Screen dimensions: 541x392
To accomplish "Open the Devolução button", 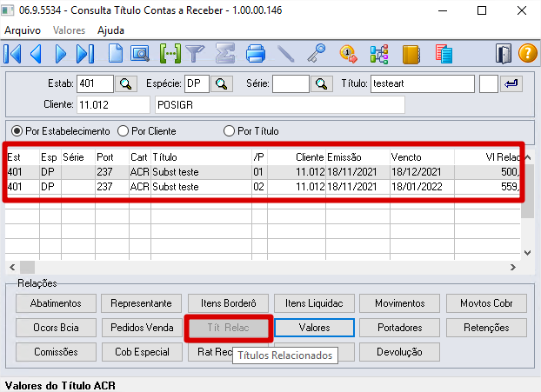I will pyautogui.click(x=399, y=352).
